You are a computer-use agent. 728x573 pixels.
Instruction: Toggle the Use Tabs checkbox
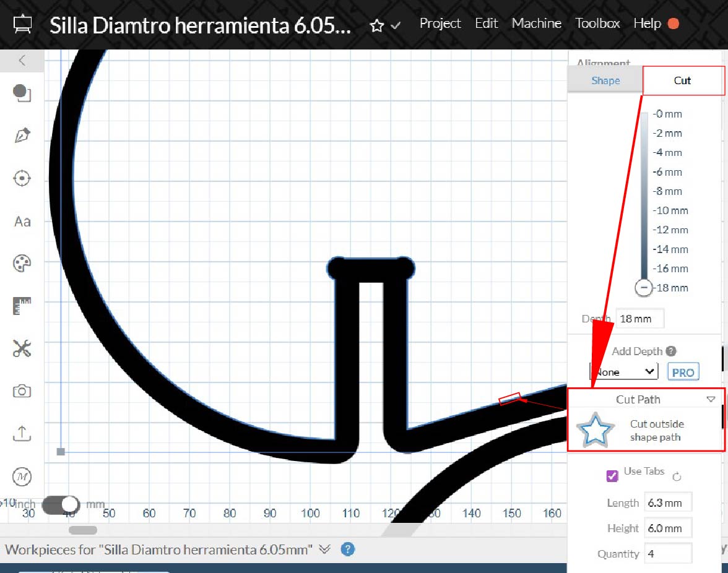click(612, 476)
